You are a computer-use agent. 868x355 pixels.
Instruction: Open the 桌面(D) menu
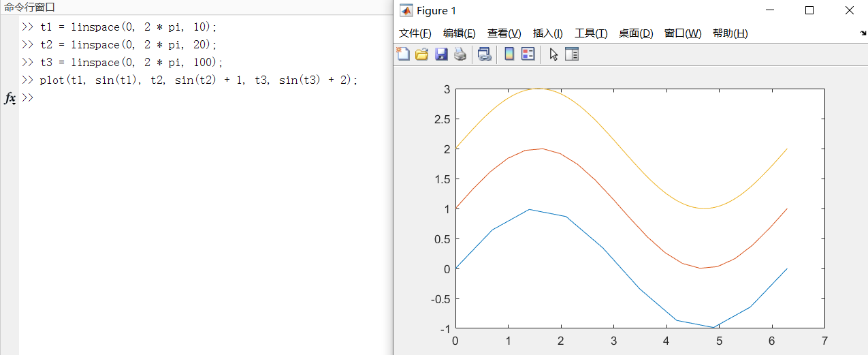click(x=636, y=33)
